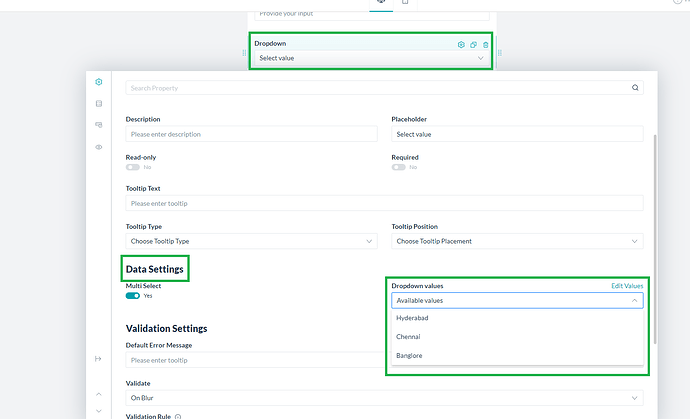Delete the Dropdown field with trash icon
The width and height of the screenshot is (690, 419).
pos(486,45)
